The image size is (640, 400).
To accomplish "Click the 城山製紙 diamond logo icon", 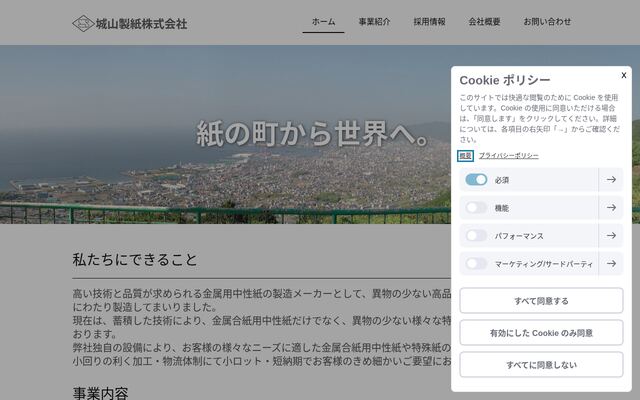I will [83, 23].
